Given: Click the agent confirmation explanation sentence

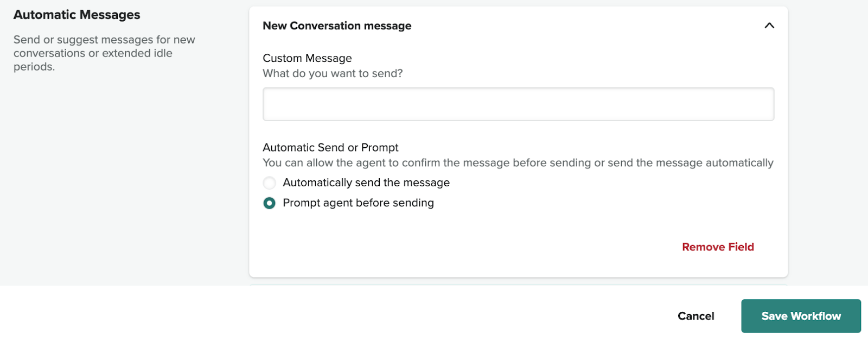Looking at the screenshot, I should tap(518, 163).
